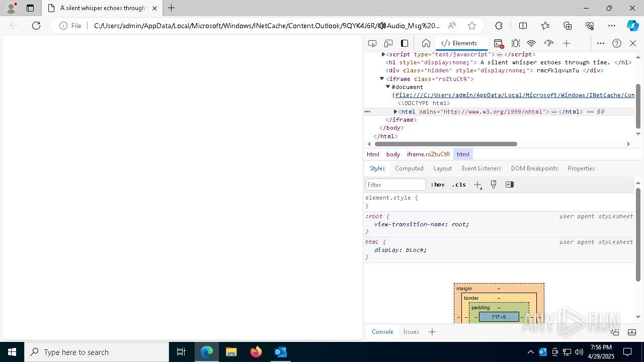Open the Extensions puzzle icon
The image size is (644, 362).
(x=499, y=26)
